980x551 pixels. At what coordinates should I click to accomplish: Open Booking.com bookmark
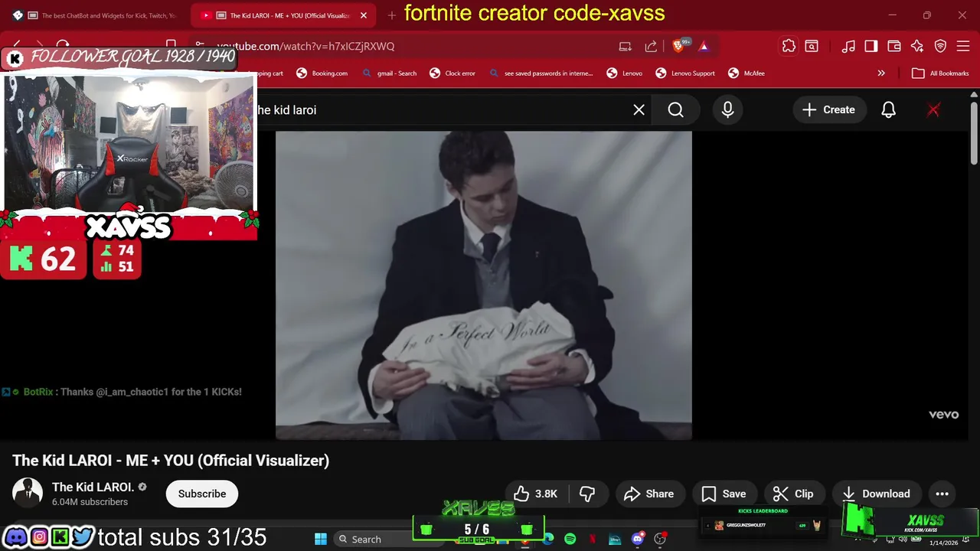tap(322, 73)
